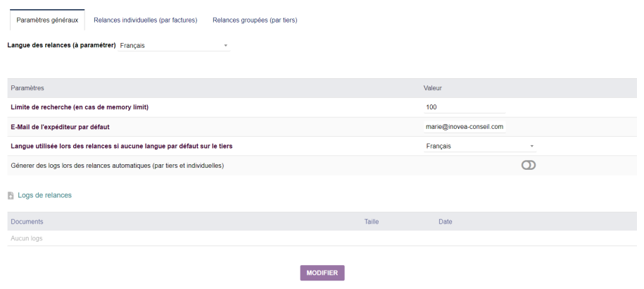This screenshot has width=644, height=289.
Task: Open the Langue des relances dropdown
Action: tap(174, 46)
